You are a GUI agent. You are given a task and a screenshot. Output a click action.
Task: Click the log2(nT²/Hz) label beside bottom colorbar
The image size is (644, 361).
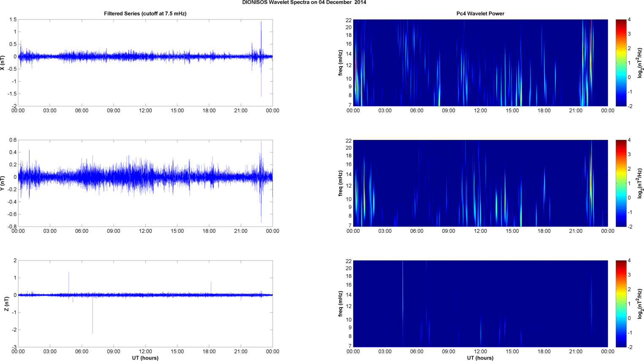pyautogui.click(x=640, y=304)
